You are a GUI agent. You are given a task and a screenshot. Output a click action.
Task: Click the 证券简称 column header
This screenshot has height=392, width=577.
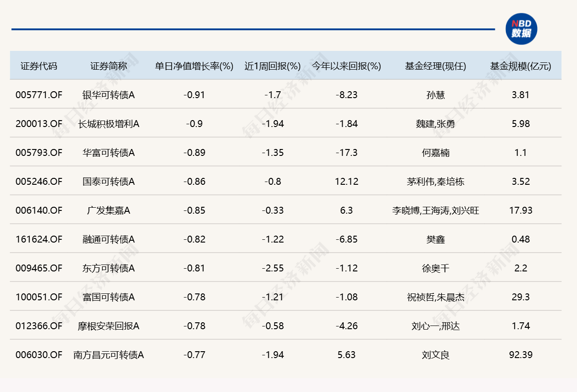tap(109, 66)
